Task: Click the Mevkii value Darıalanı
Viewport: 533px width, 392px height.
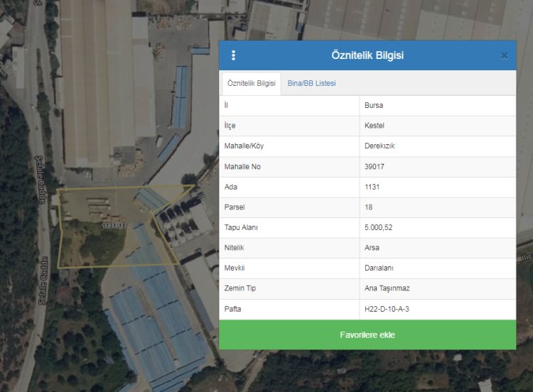Action: tap(379, 268)
